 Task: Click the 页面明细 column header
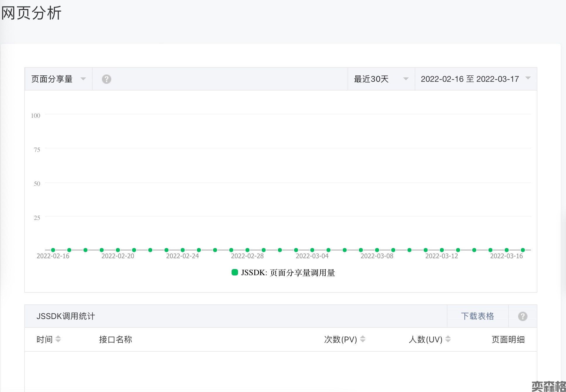pos(508,339)
